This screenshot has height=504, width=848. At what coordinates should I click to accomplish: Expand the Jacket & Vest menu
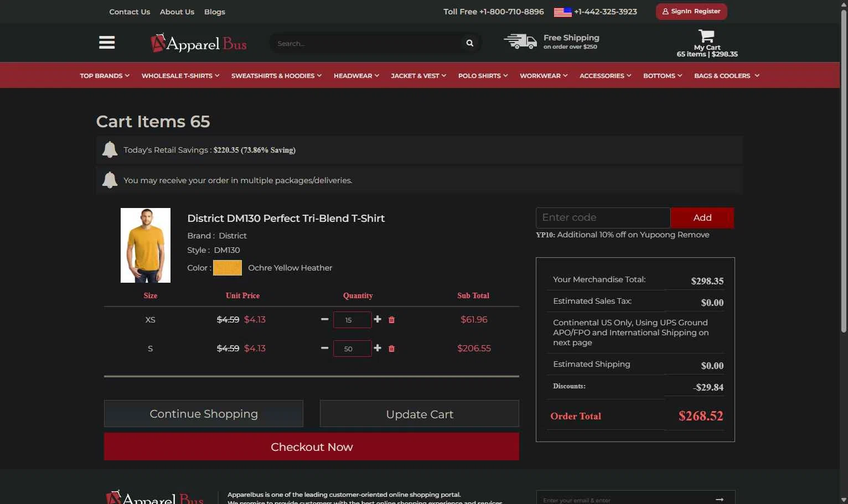point(418,76)
